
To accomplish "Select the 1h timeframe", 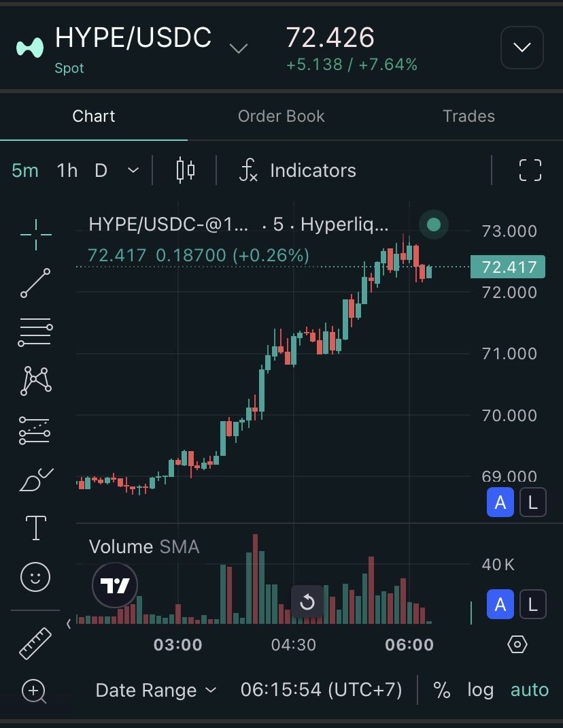I will click(67, 170).
